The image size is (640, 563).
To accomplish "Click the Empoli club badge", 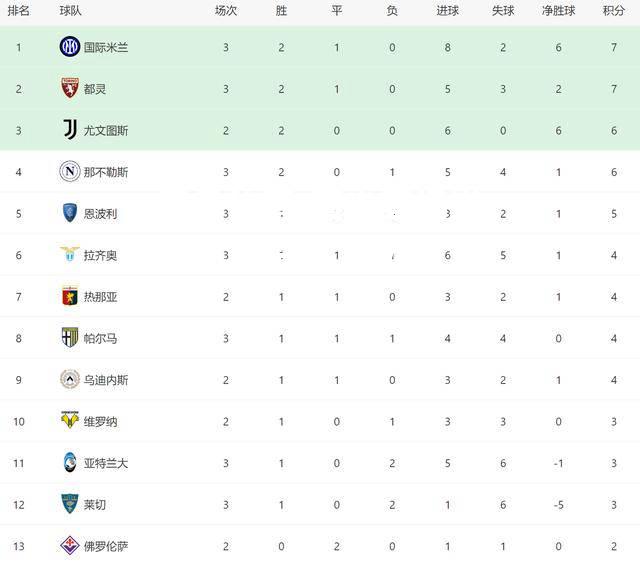I will [70, 213].
